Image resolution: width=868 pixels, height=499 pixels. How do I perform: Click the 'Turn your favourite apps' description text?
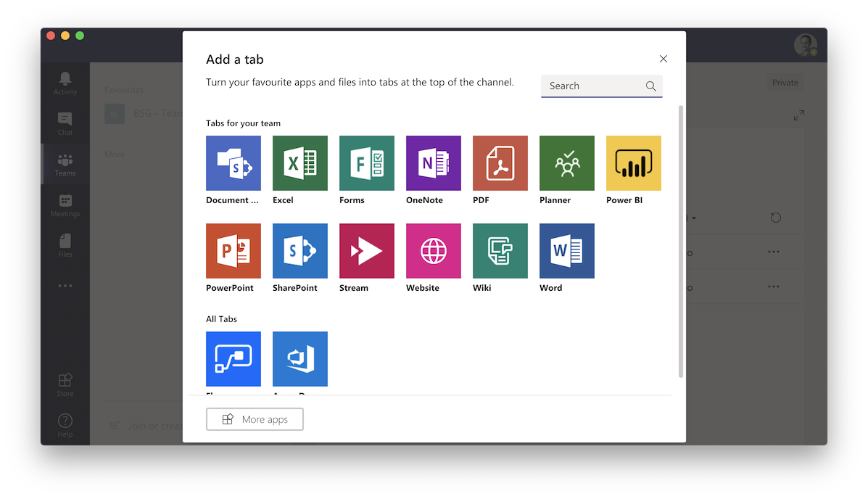[x=360, y=83]
